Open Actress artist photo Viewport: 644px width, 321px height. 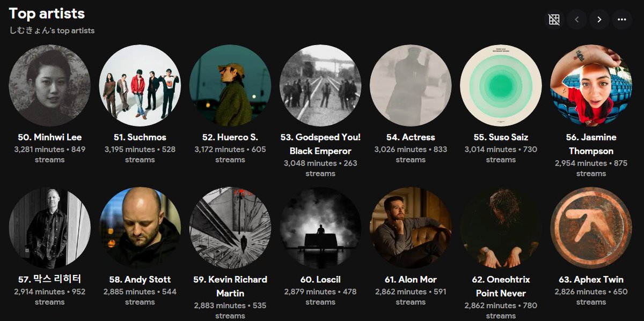click(411, 85)
